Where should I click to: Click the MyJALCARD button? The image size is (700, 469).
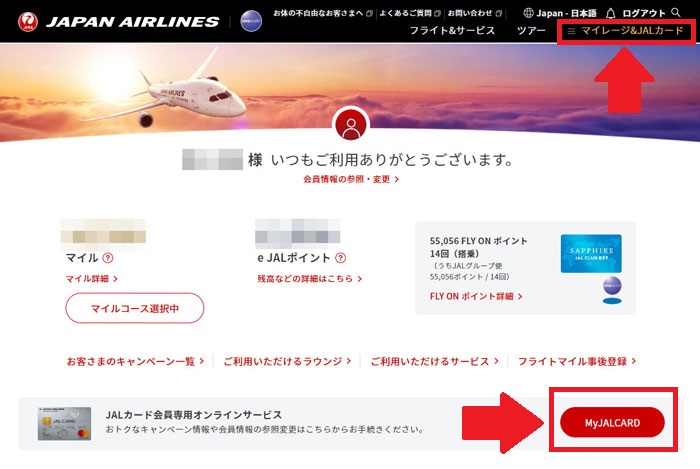point(612,422)
